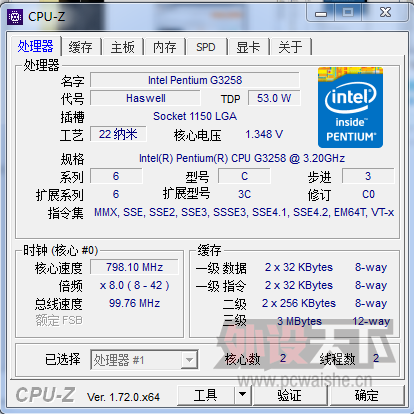Click the processor name field Intel Pentium G3258
Image resolution: width=414 pixels, height=414 pixels.
[195, 80]
